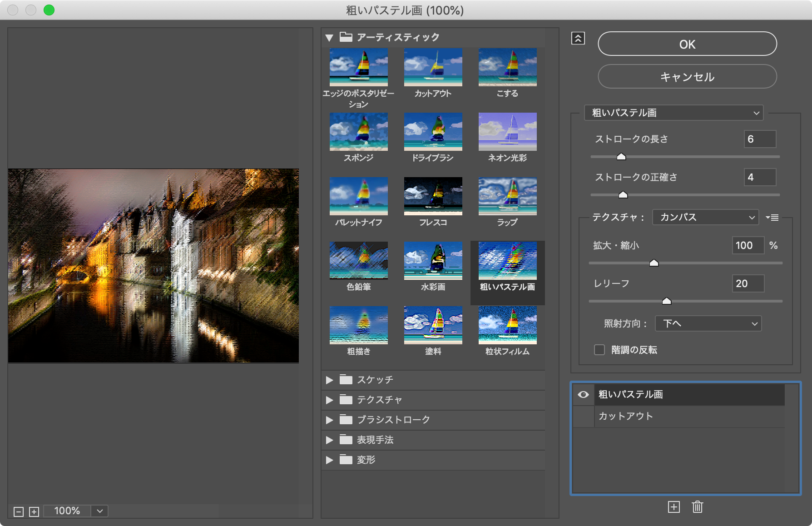Edit the レリーフ value field showing 20
Screen dimensions: 812x526
pyautogui.click(x=748, y=283)
